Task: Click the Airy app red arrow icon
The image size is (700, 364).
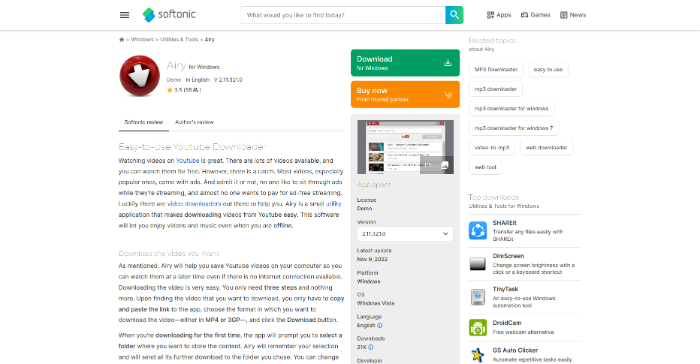Action: coord(140,76)
